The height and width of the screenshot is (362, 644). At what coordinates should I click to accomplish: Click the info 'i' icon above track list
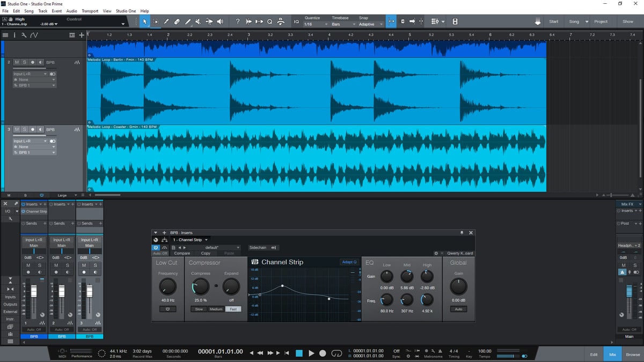pyautogui.click(x=15, y=35)
